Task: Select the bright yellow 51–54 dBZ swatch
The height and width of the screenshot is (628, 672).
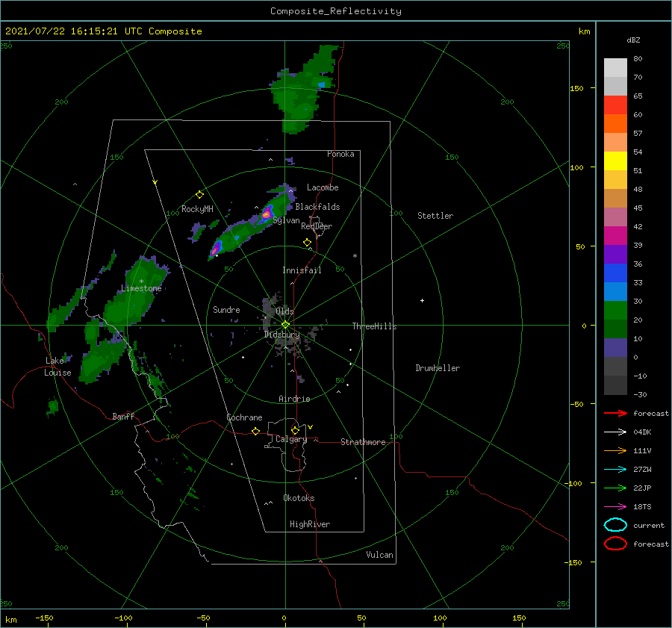Action: click(615, 161)
